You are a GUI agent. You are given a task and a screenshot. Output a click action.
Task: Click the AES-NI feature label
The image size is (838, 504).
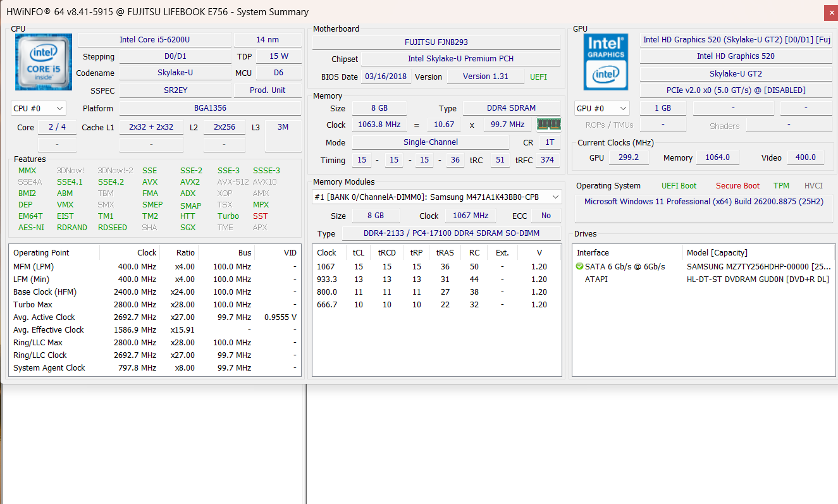tap(31, 228)
